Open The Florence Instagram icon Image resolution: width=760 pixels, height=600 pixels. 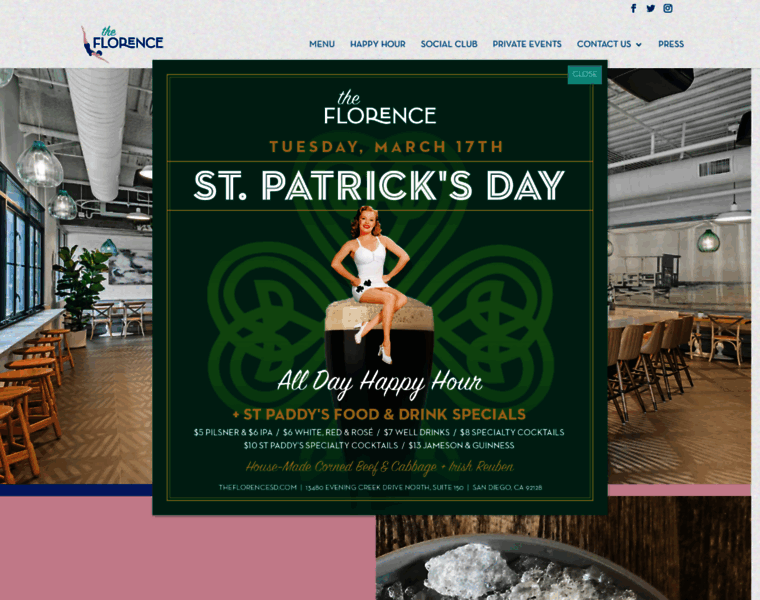(x=668, y=8)
